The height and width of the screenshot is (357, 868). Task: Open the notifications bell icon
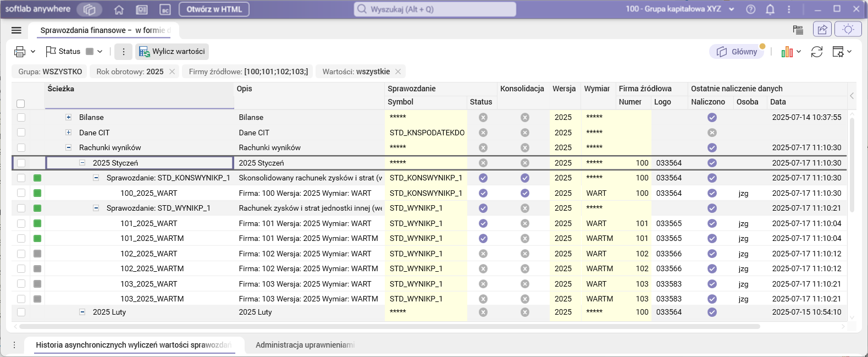click(x=770, y=9)
